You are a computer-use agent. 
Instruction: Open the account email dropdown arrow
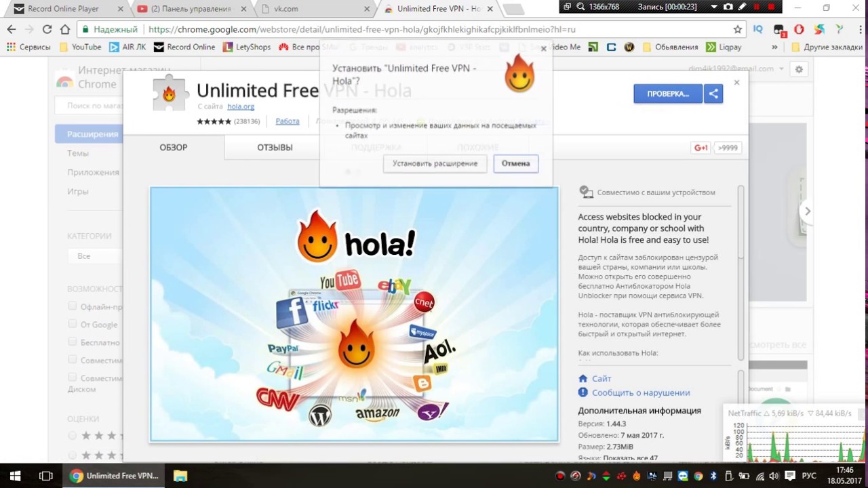(781, 69)
